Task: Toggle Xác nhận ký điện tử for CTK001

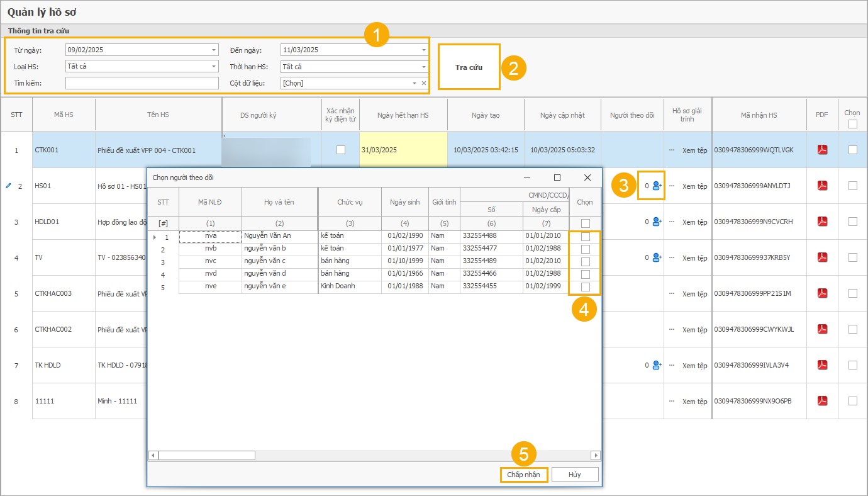Action: [x=341, y=150]
